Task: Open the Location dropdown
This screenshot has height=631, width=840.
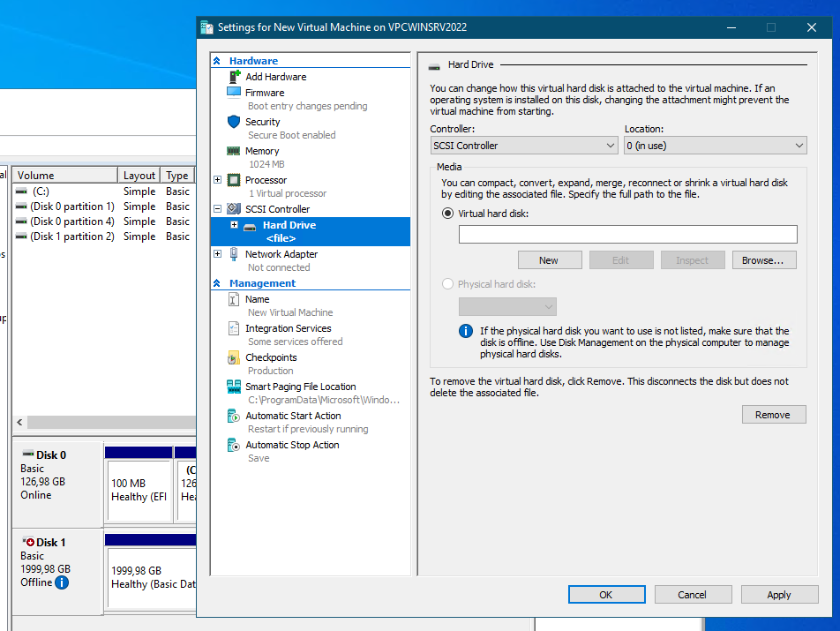Action: click(x=716, y=145)
